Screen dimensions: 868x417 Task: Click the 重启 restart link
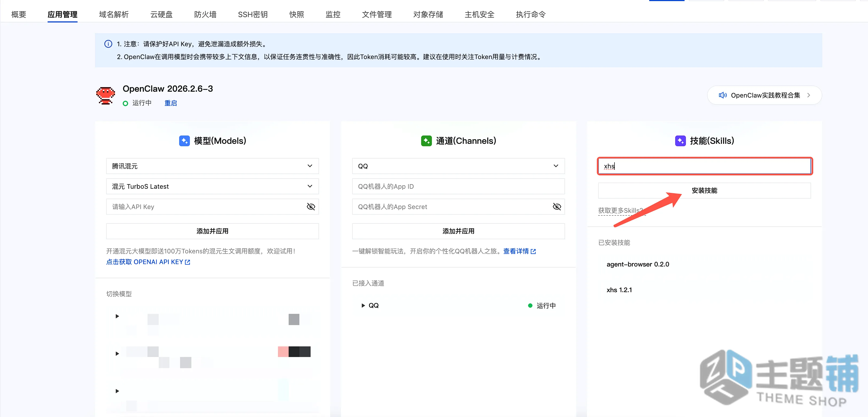tap(171, 103)
